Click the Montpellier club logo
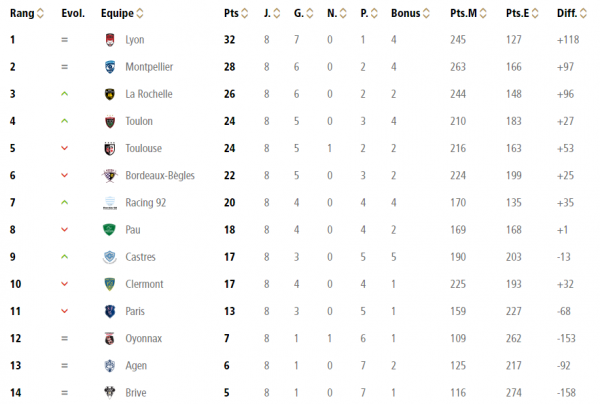Viewport: 600px width, 404px height. 110,67
